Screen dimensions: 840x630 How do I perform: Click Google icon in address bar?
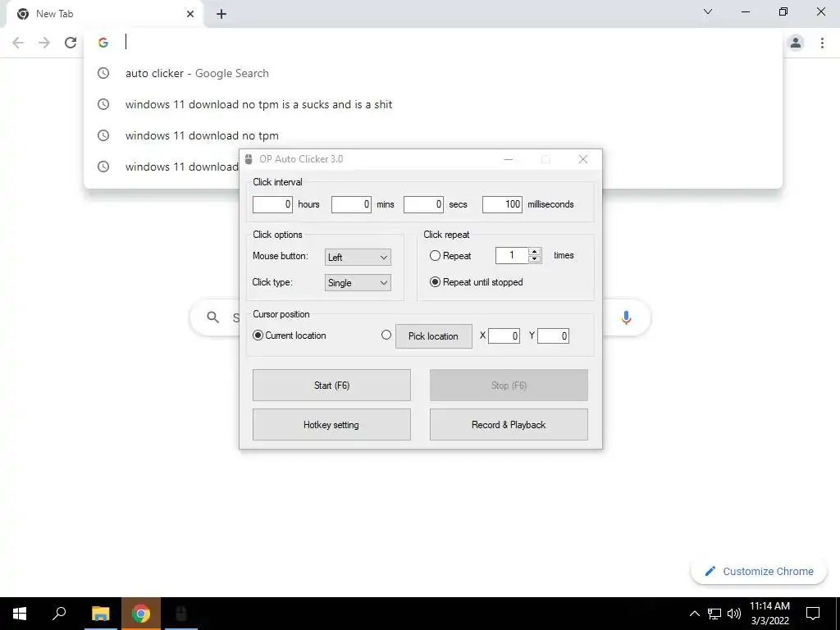point(103,43)
